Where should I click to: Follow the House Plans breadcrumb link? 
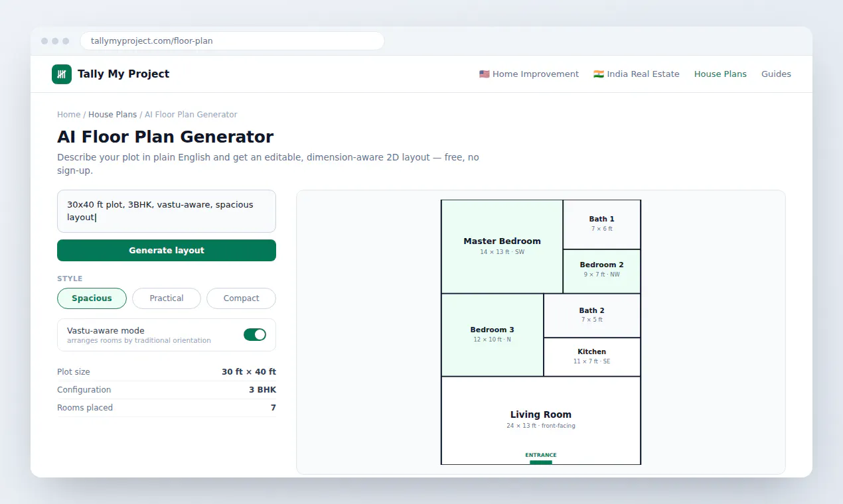coord(113,115)
